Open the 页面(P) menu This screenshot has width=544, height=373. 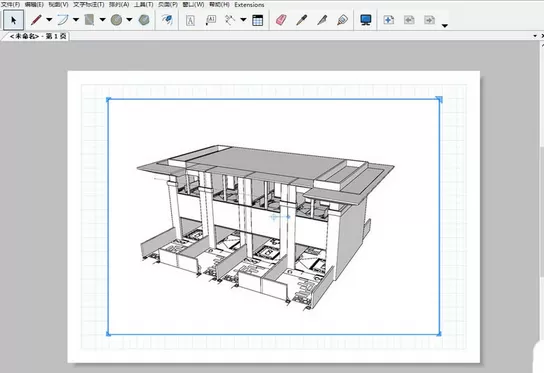click(x=168, y=5)
